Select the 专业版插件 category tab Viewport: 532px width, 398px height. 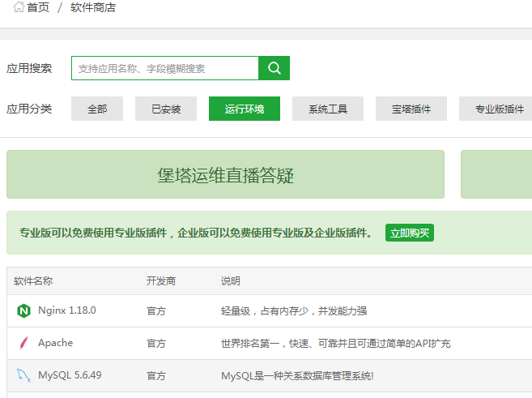click(496, 109)
